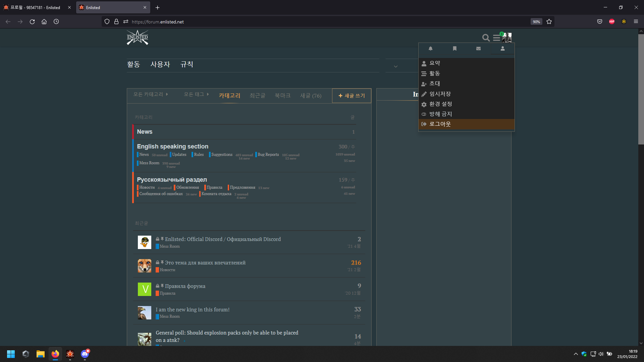Open Firefox application menu icon
The image size is (644, 362).
pos(636,22)
